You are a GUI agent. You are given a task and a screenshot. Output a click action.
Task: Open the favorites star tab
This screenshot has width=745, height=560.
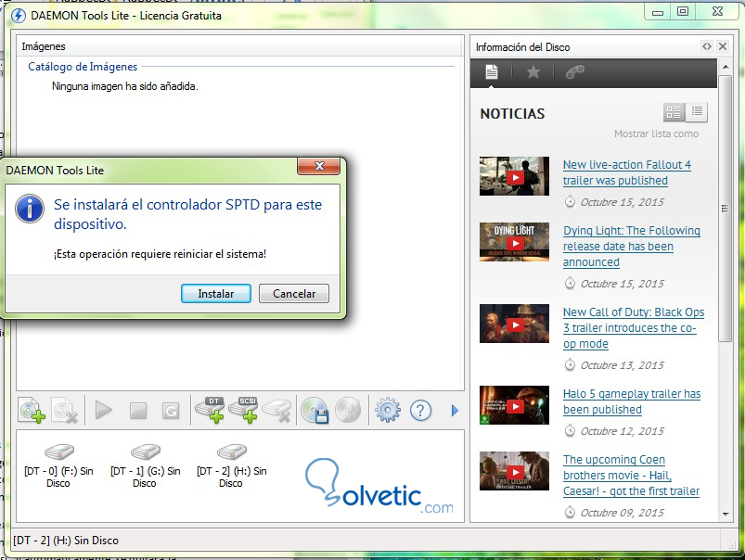tap(533, 72)
